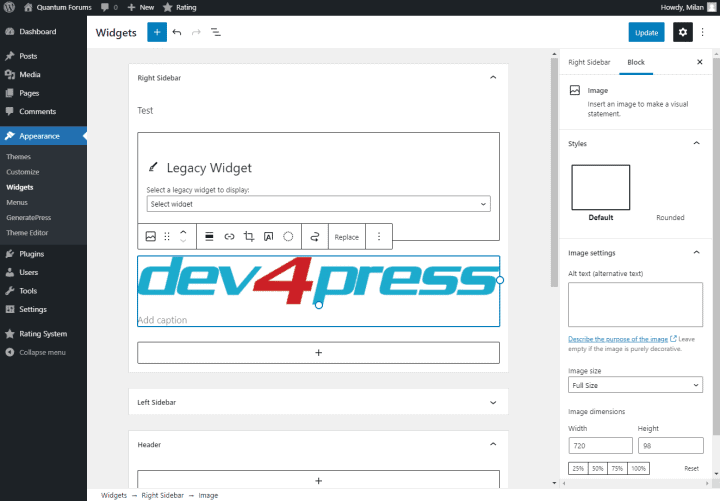The height and width of the screenshot is (501, 720).
Task: Open the comments bubble in admin bar
Action: 109,7
